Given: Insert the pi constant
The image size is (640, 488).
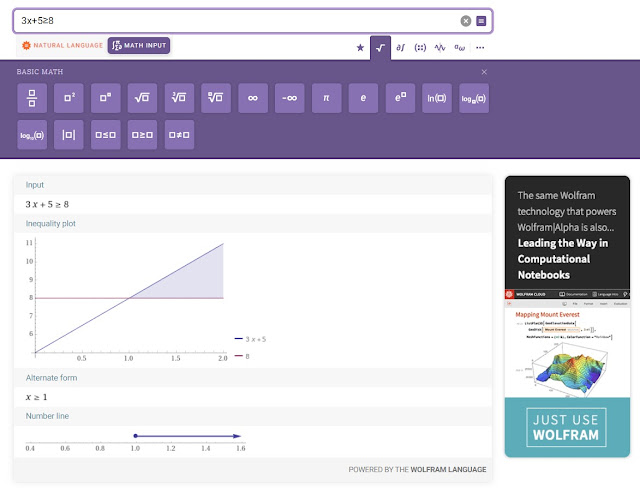Looking at the screenshot, I should tap(327, 98).
